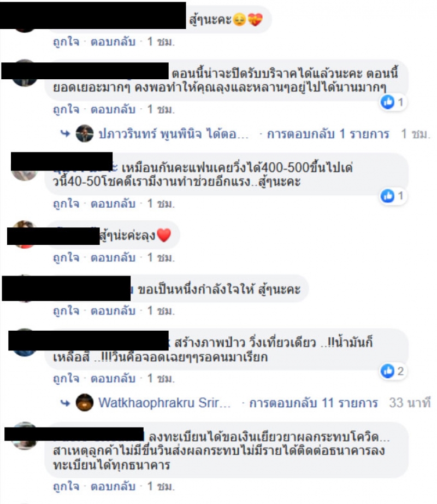Click the 1 ชม. timestamp of สู้ๆน่ะค่ะลุง comment

tap(161, 257)
